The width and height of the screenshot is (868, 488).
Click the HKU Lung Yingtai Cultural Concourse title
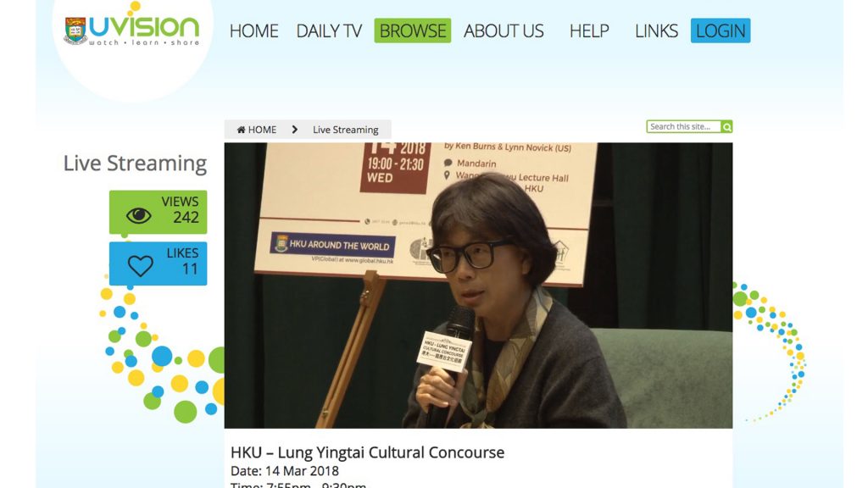pyautogui.click(x=368, y=452)
